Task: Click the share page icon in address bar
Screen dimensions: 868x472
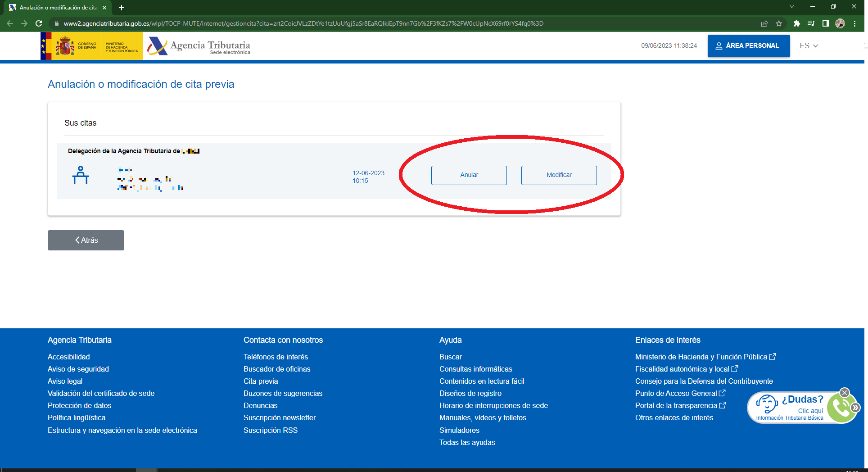Action: pyautogui.click(x=764, y=23)
